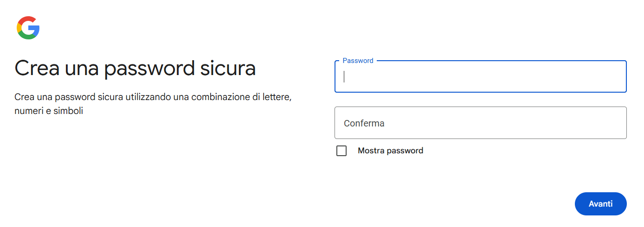Tick the Mostra password checkbox
Image resolution: width=644 pixels, height=227 pixels.
341,151
